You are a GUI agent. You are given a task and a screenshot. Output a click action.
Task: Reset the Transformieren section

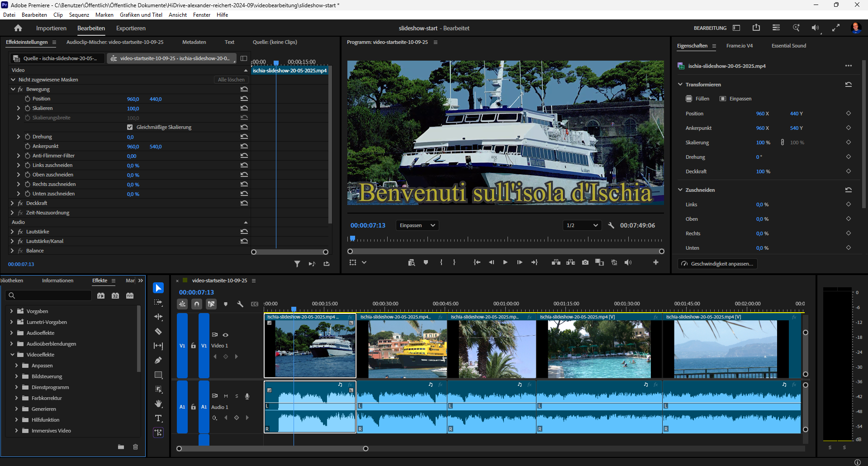point(849,85)
